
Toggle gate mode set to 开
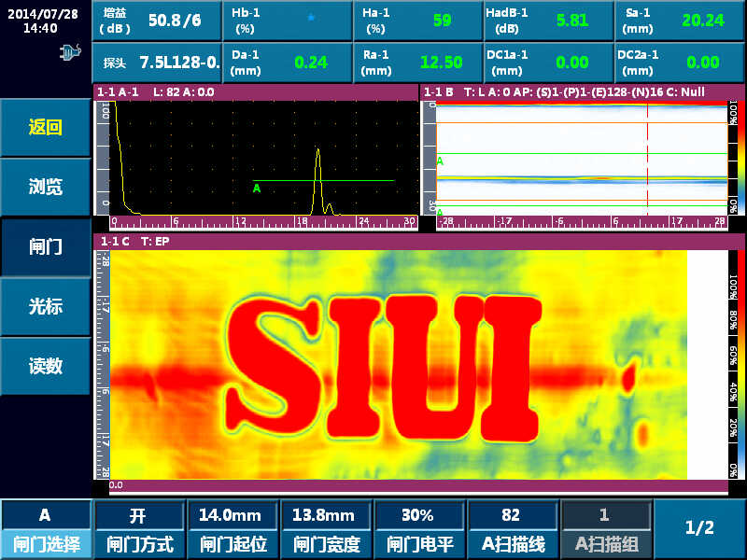[138, 528]
